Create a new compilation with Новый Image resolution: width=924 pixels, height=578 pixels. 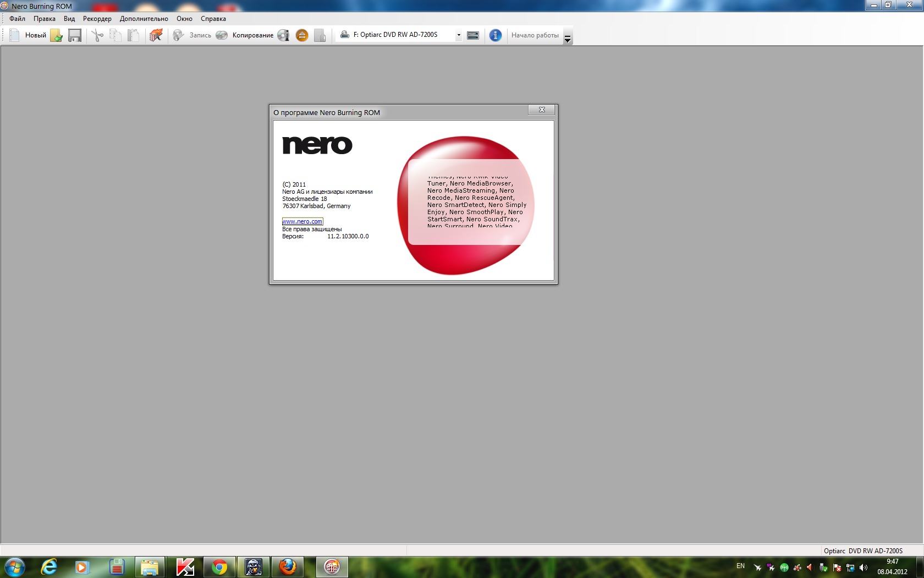[x=28, y=35]
